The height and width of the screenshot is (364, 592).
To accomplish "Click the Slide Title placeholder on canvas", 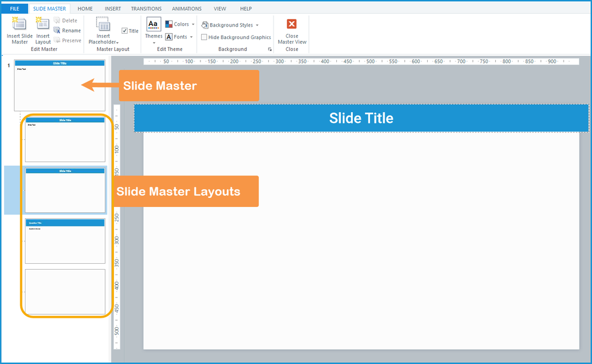I will (x=361, y=118).
